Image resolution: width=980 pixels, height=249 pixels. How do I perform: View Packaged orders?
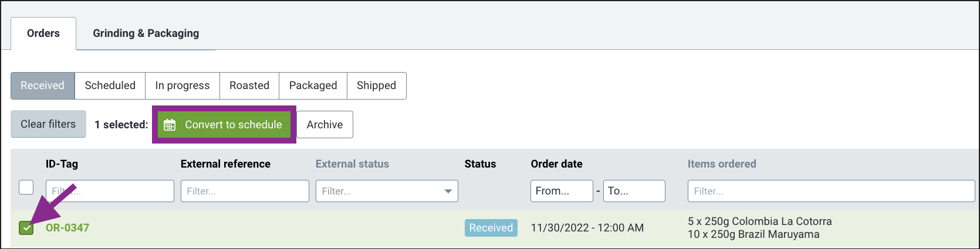point(313,86)
